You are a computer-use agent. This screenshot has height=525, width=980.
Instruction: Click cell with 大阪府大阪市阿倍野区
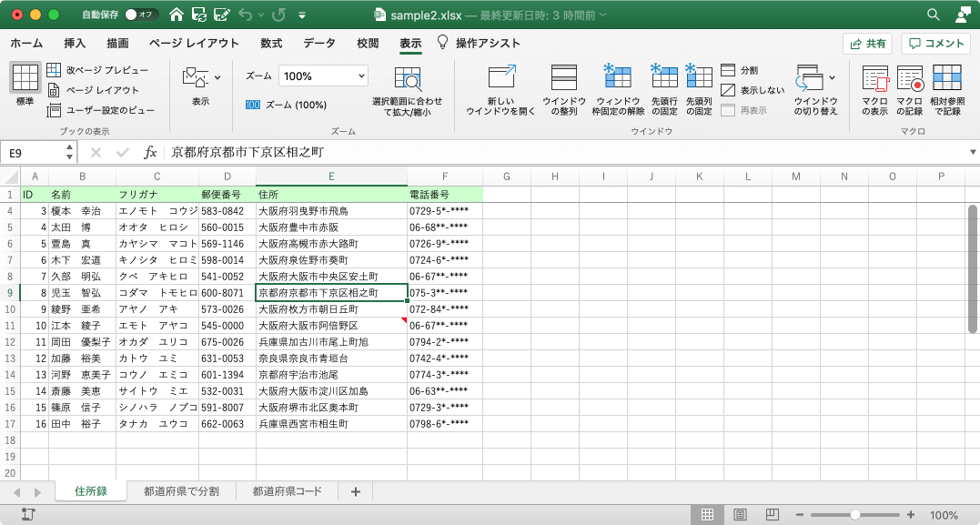[x=331, y=326]
